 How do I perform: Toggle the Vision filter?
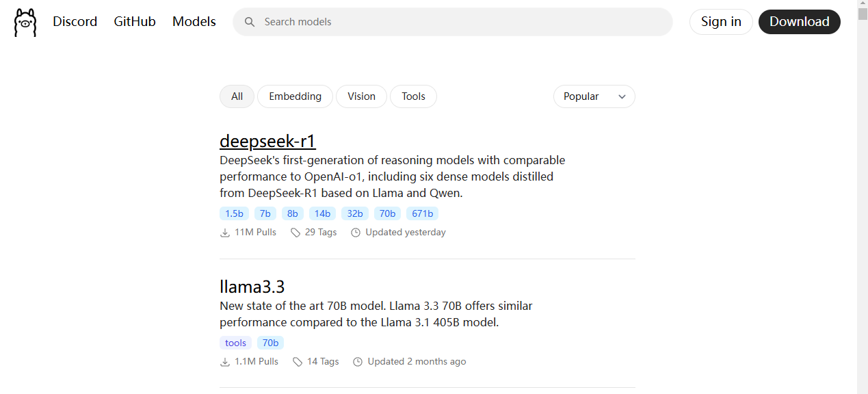click(361, 96)
